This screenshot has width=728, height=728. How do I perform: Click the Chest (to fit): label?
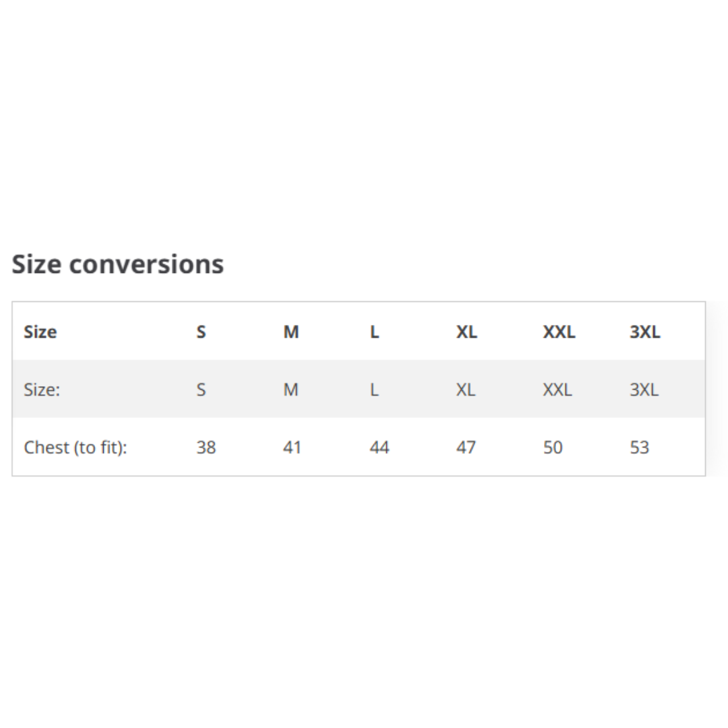(75, 448)
